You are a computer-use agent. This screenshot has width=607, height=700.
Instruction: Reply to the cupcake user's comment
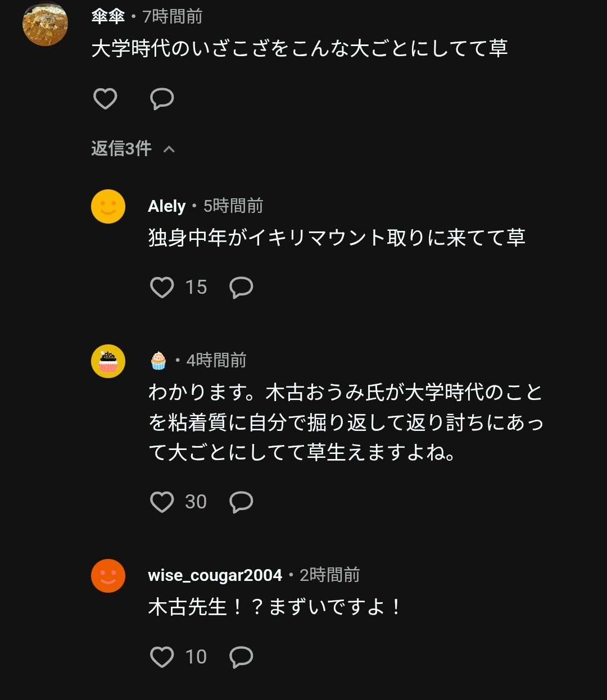pyautogui.click(x=241, y=502)
